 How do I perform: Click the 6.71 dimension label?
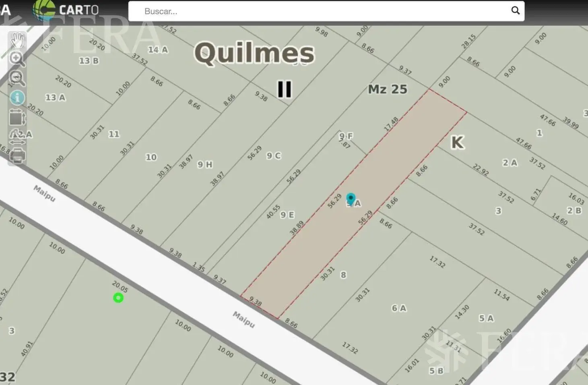pyautogui.click(x=536, y=195)
